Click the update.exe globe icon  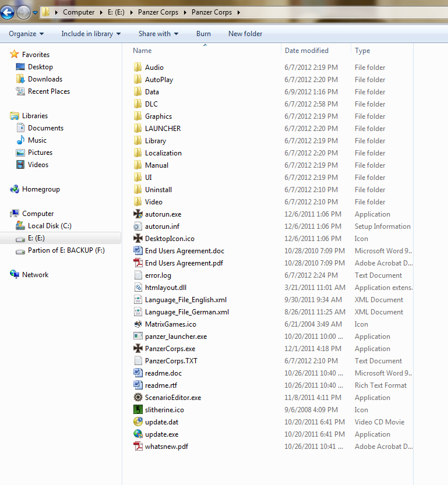click(x=138, y=434)
